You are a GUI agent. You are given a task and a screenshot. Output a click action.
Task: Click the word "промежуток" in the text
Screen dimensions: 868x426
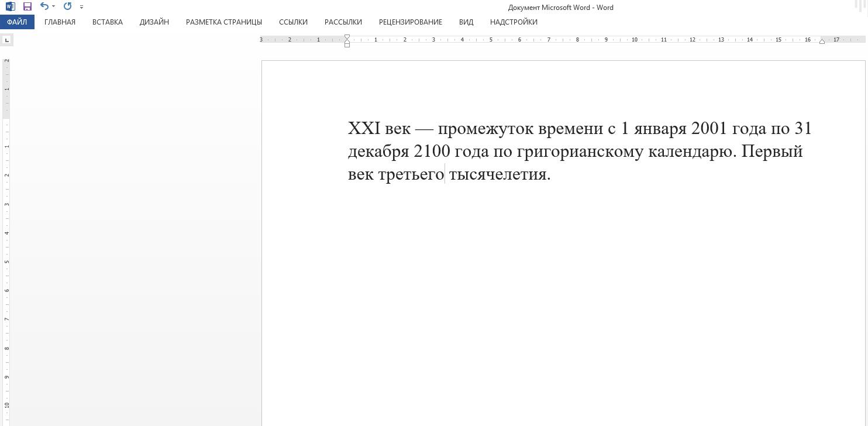pyautogui.click(x=485, y=128)
